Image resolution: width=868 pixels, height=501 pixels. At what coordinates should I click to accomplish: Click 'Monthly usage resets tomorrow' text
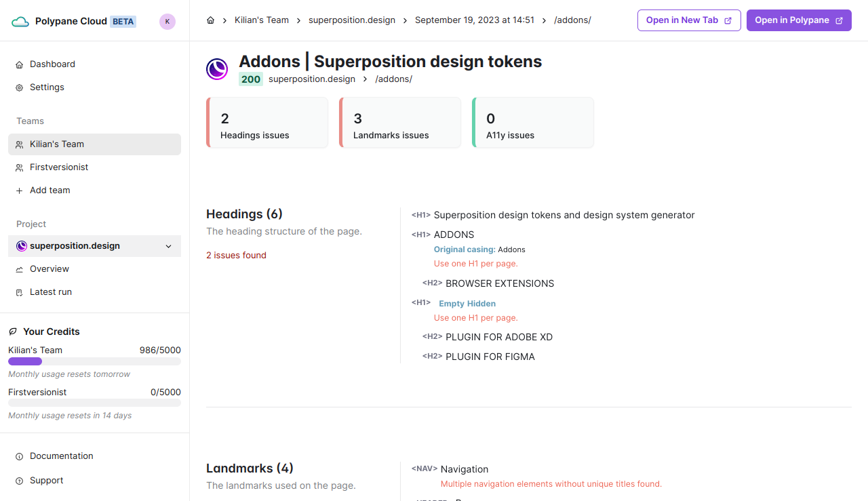[x=69, y=374]
